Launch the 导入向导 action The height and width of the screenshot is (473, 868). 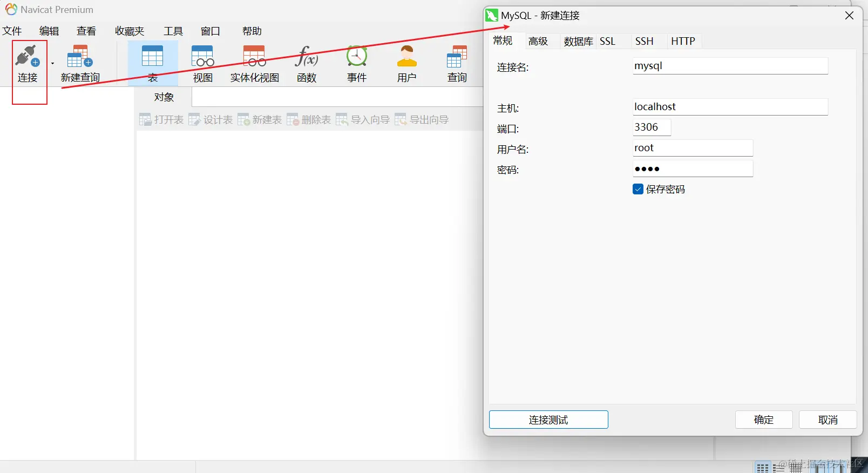point(363,120)
